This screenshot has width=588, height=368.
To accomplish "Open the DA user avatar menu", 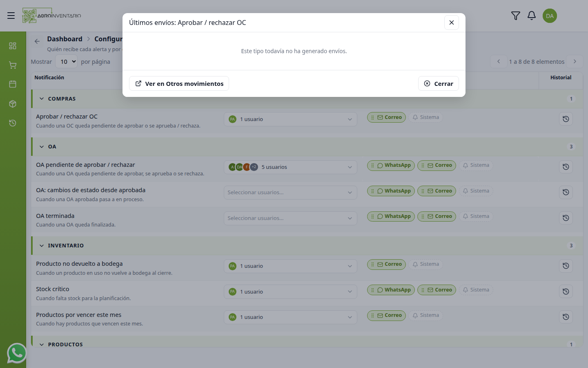I will click(550, 16).
